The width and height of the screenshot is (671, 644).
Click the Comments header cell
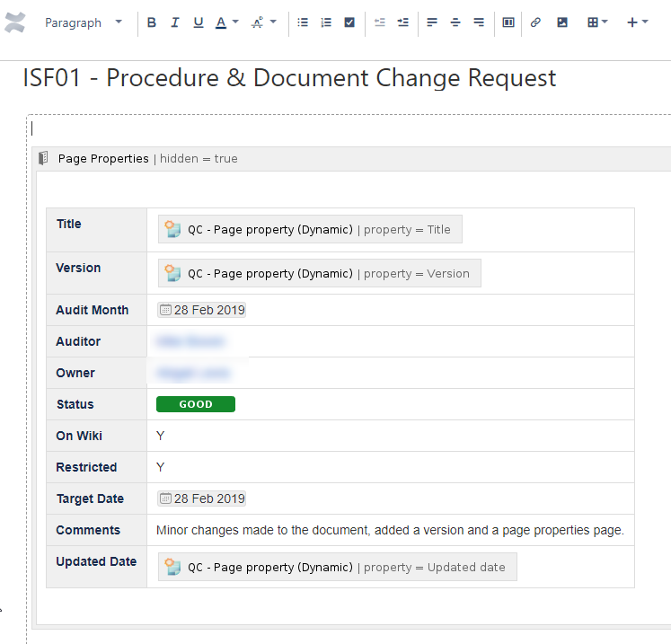click(x=97, y=530)
